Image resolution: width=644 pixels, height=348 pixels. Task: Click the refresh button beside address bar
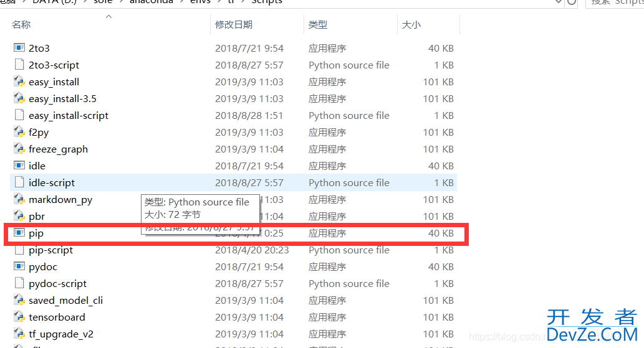tap(572, 2)
